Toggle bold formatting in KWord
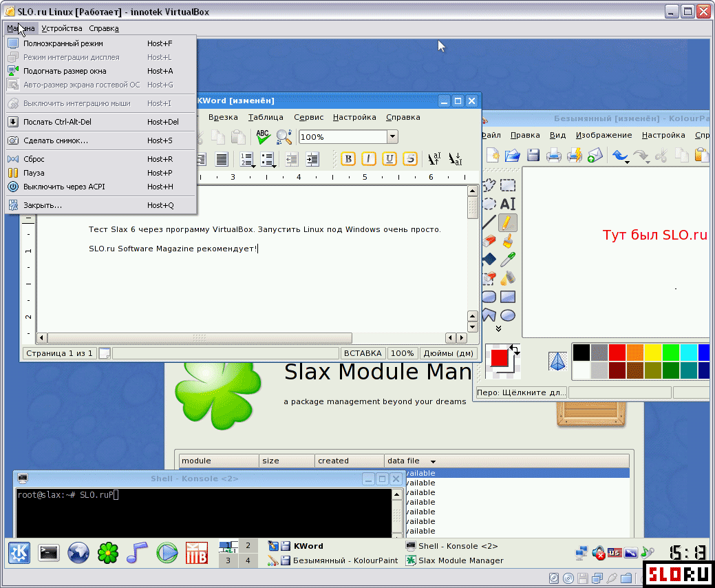This screenshot has height=588, width=715. point(348,159)
